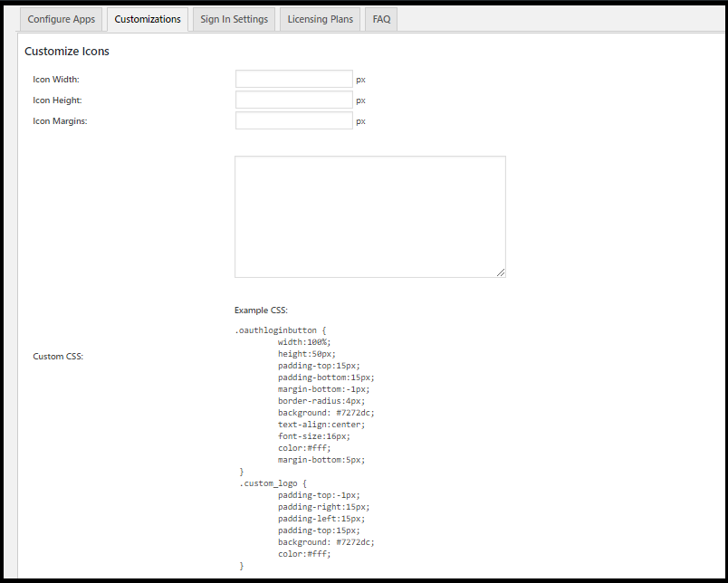Go to the FAQ tab
The width and height of the screenshot is (728, 583).
pos(381,20)
